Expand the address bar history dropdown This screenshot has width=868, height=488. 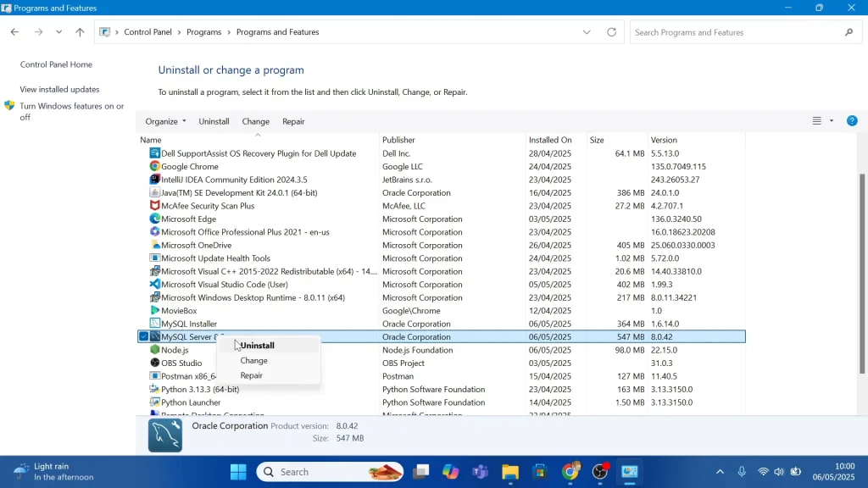click(587, 32)
